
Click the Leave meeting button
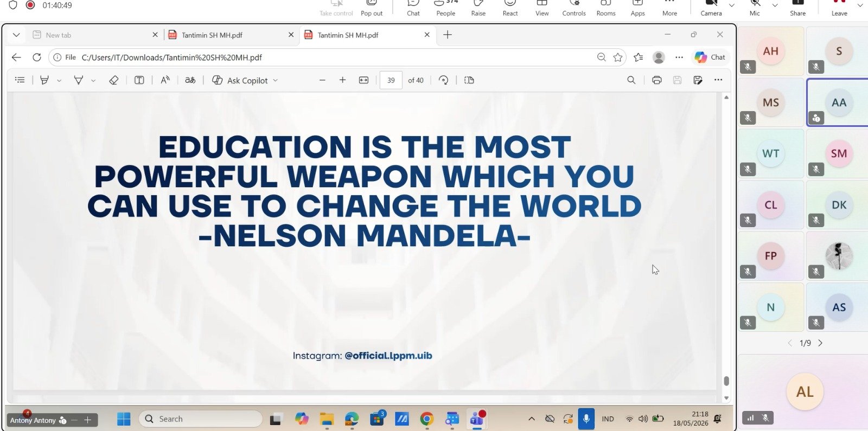pyautogui.click(x=839, y=8)
